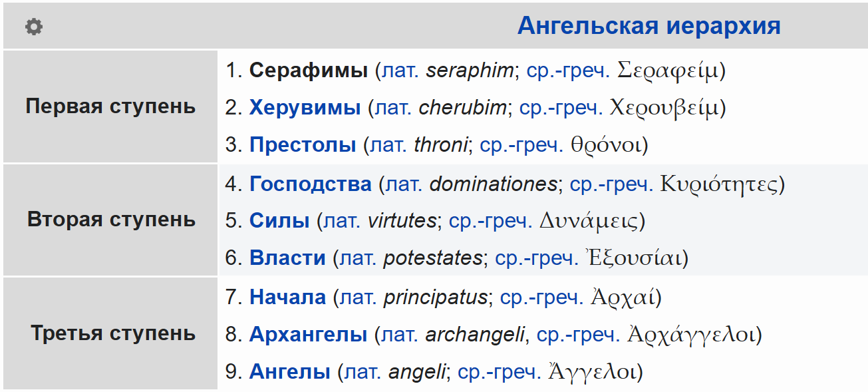
Task: Click ср.-греч. link in the Серафимы row
Action: (568, 71)
